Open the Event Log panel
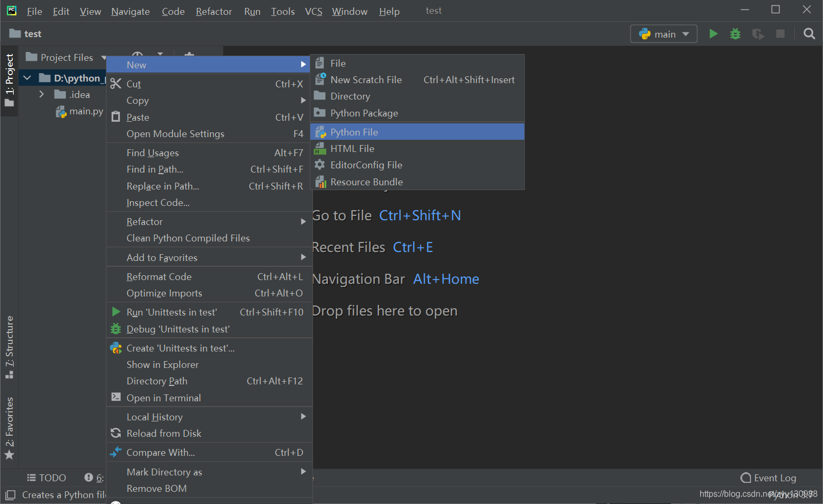 tap(768, 478)
